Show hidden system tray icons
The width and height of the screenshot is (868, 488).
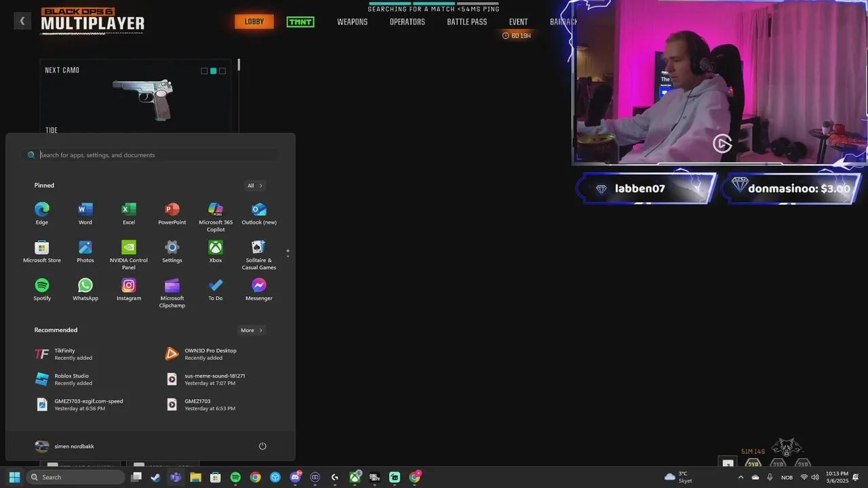click(741, 477)
